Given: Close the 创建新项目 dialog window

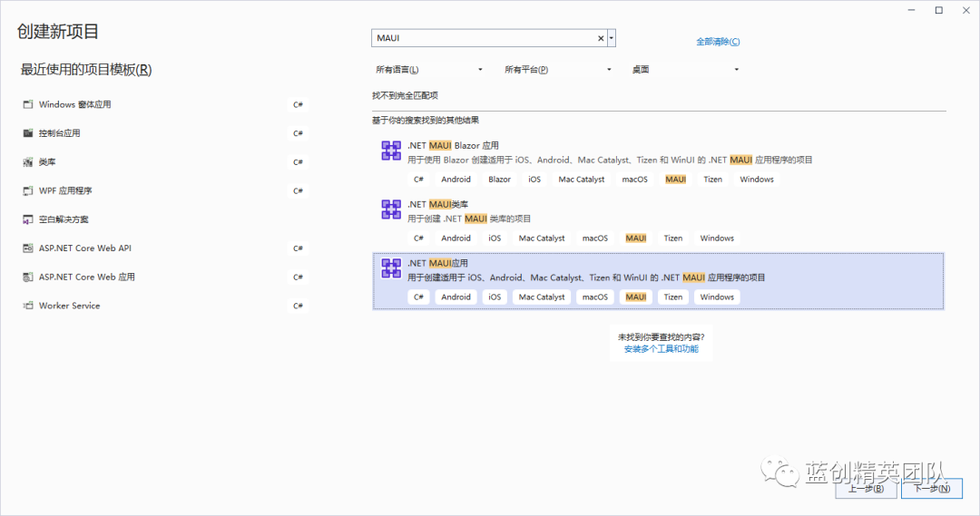Looking at the screenshot, I should pos(965,10).
